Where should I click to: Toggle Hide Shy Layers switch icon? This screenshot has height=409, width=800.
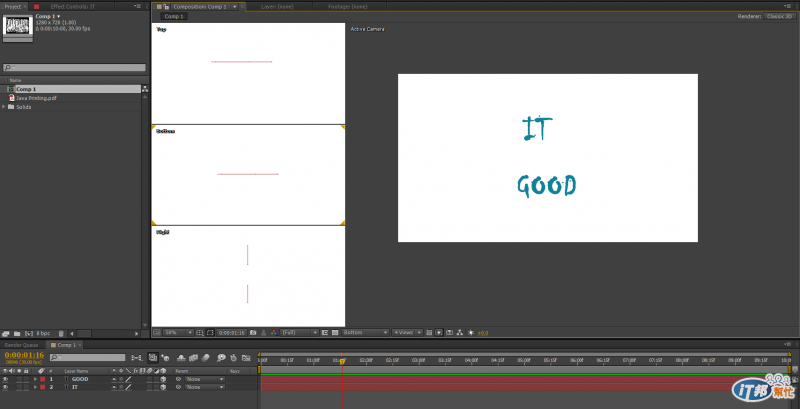click(181, 358)
